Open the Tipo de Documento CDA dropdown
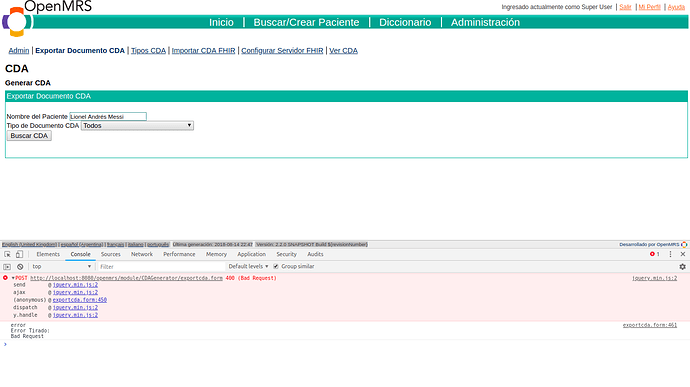The image size is (690, 387). [x=137, y=126]
